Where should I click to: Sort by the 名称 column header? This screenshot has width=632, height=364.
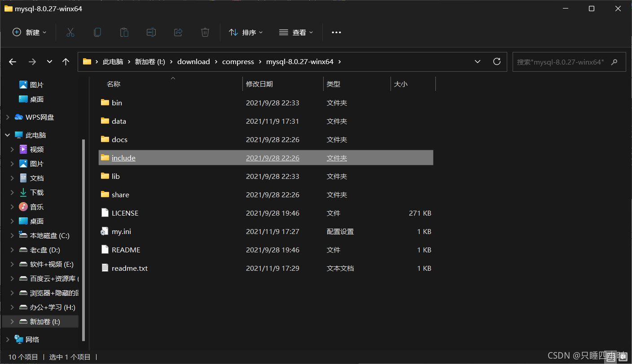(114, 84)
